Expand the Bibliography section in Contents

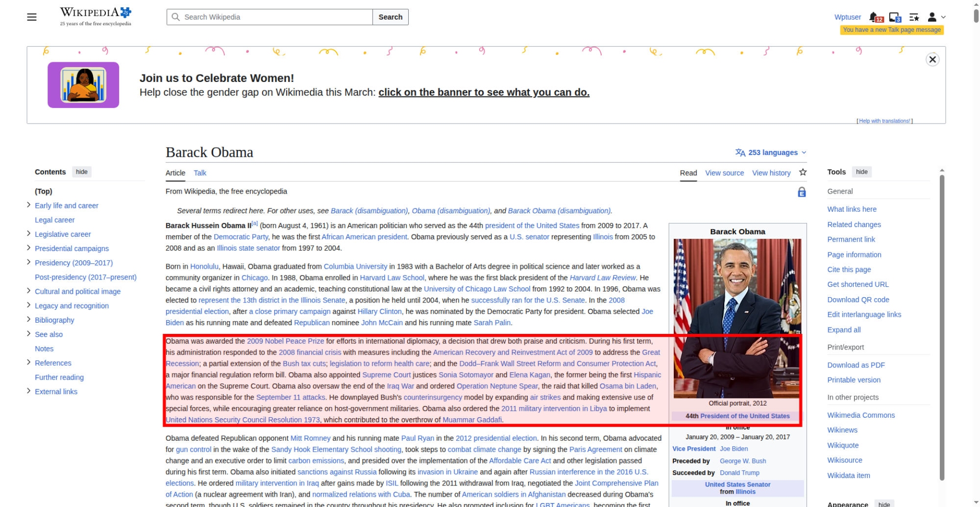[28, 319]
